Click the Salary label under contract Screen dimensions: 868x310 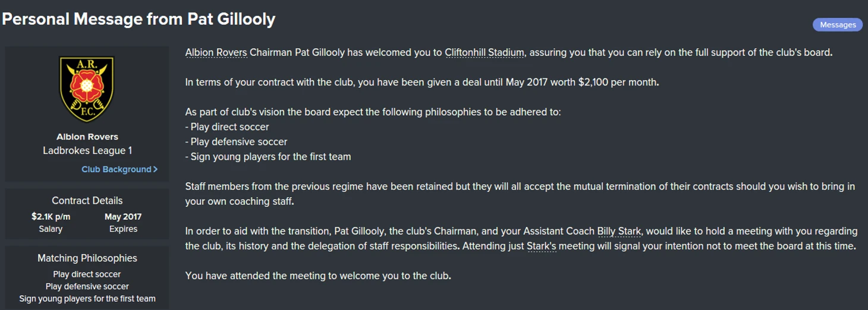coord(51,229)
